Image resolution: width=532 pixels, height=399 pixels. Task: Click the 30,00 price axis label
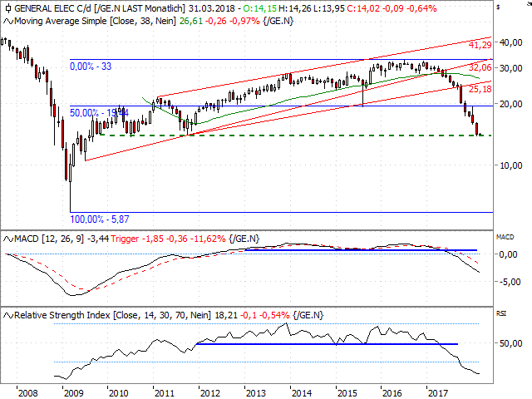[x=510, y=68]
